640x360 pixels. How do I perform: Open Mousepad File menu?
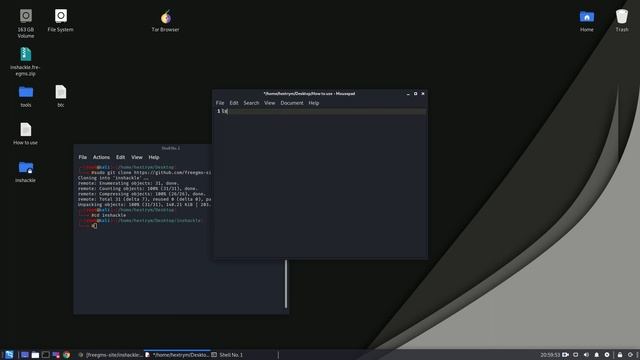point(220,103)
